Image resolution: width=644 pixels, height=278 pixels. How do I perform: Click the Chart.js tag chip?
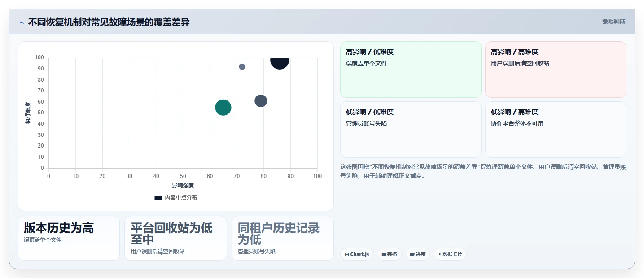[x=357, y=254]
